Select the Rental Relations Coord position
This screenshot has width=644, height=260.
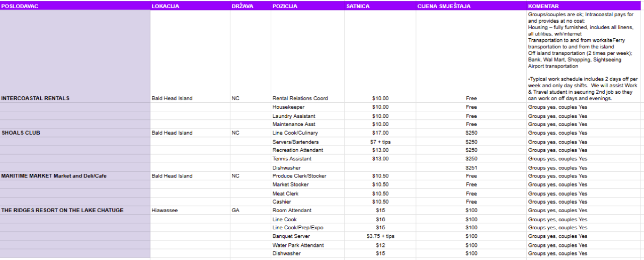(308, 57)
